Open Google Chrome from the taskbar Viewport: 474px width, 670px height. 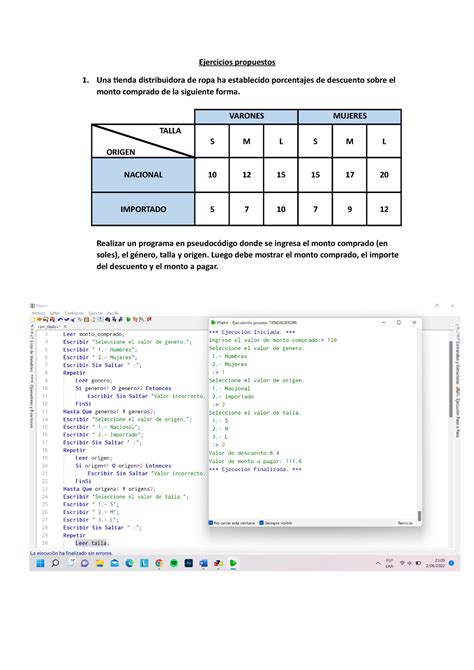(x=159, y=563)
